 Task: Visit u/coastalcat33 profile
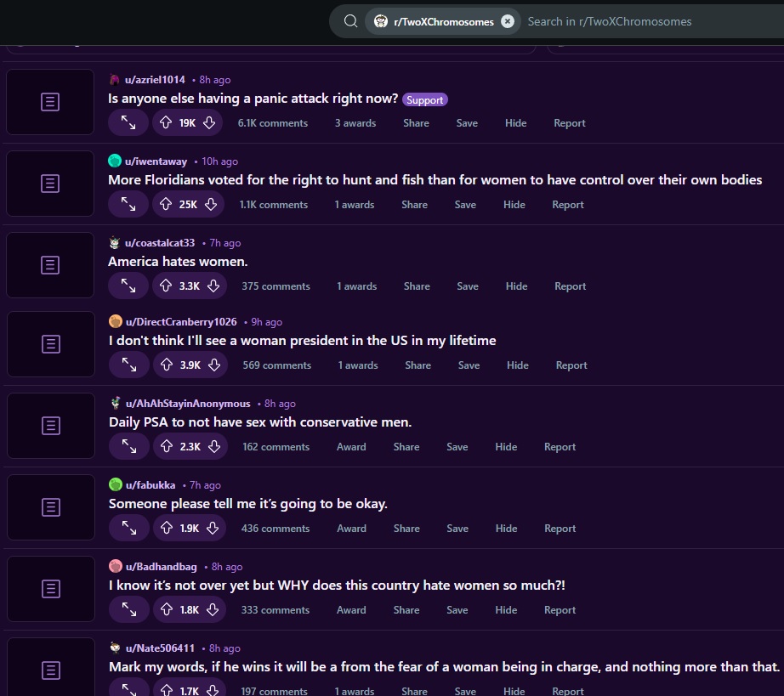tap(160, 243)
